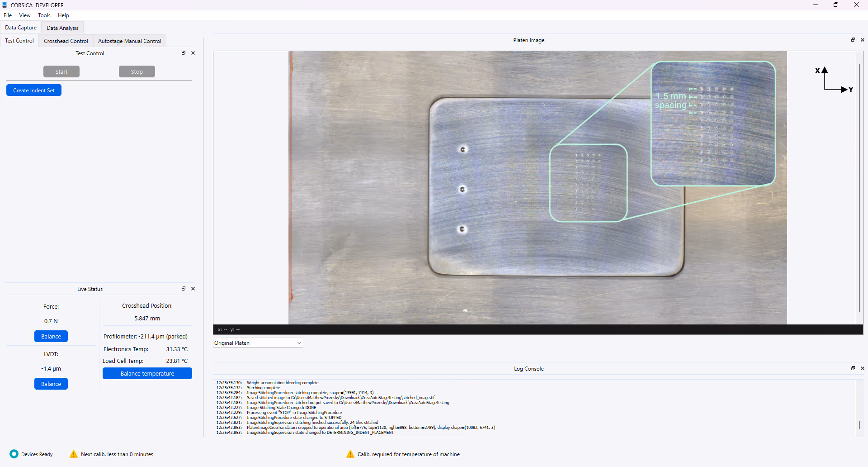Open the Original Platen dropdown

point(258,343)
